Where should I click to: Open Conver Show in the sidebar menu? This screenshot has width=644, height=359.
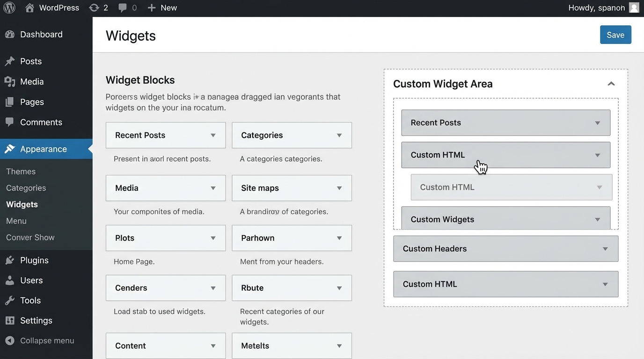tap(29, 237)
